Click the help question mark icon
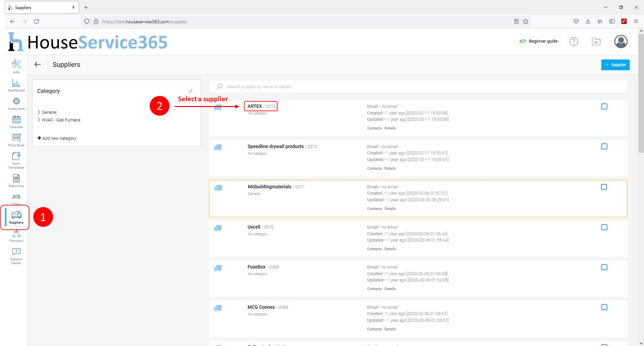Image resolution: width=644 pixels, height=346 pixels. pyautogui.click(x=574, y=41)
